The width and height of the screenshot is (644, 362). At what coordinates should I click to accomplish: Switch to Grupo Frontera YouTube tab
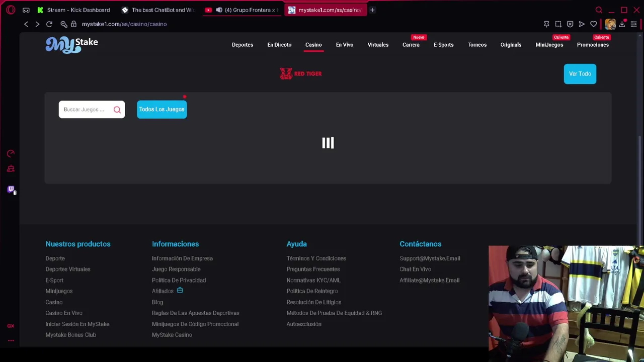[243, 10]
